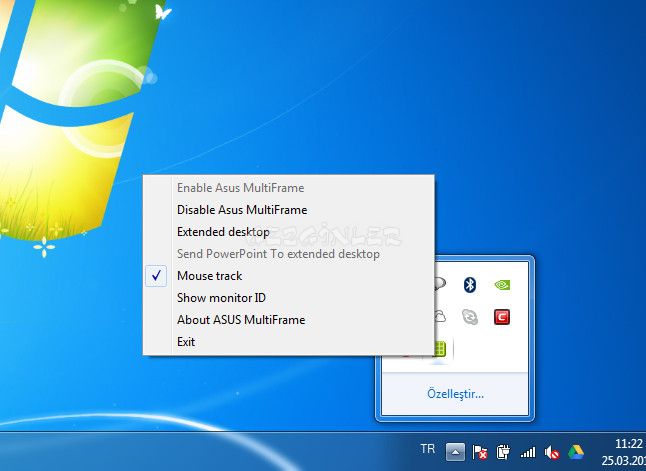Open the red Comodo tray icon
Screen dimensions: 646x471
503,317
